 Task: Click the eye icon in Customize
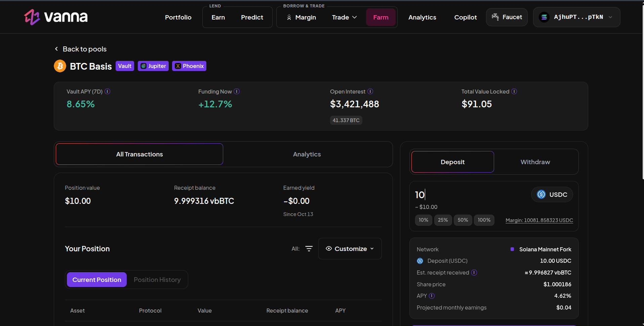[x=329, y=249]
